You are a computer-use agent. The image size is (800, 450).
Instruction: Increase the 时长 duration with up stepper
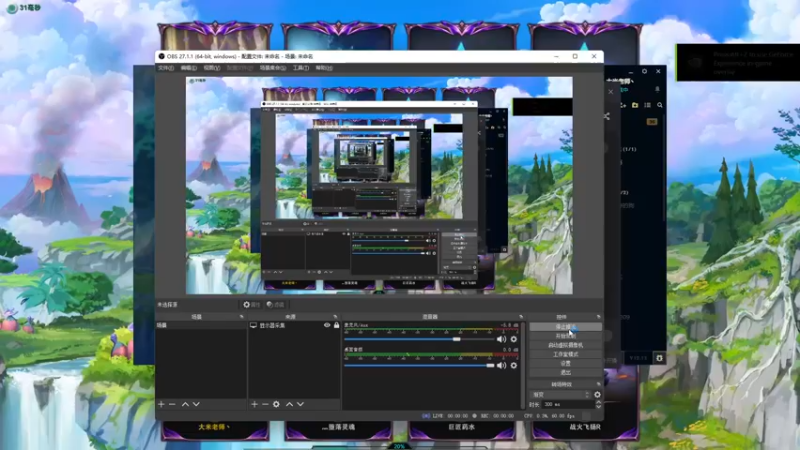click(x=598, y=402)
